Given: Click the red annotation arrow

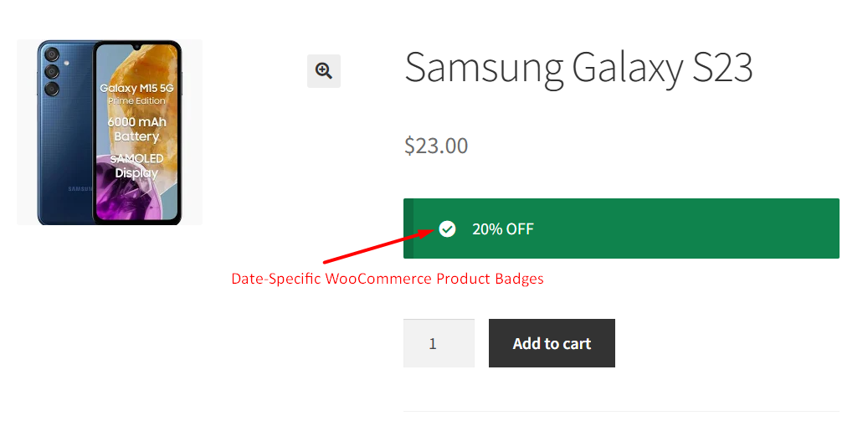Looking at the screenshot, I should tap(377, 249).
